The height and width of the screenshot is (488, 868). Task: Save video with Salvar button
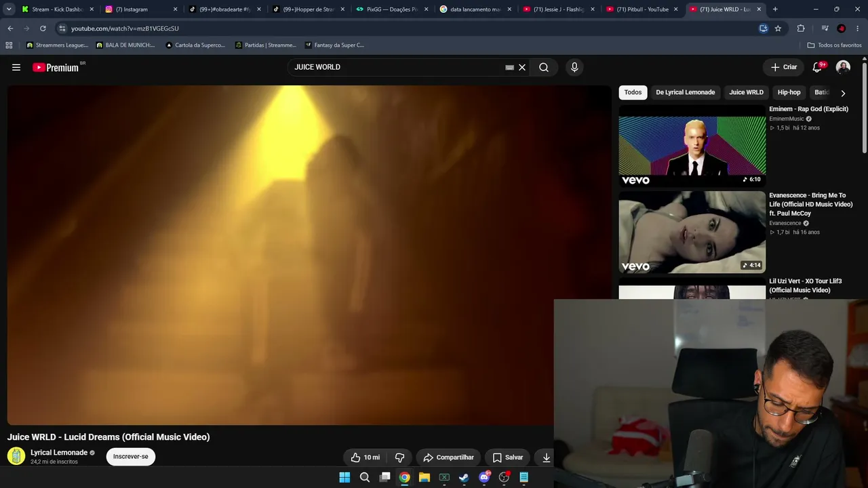coord(508,457)
